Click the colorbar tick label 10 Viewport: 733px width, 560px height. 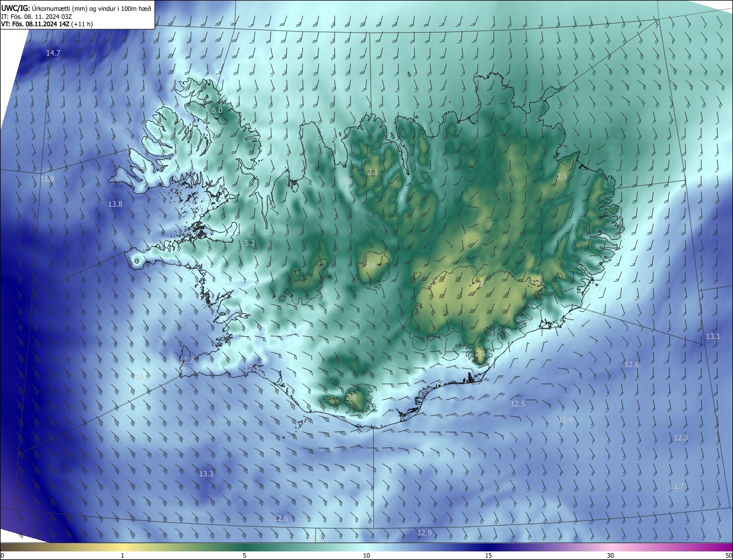click(x=366, y=555)
